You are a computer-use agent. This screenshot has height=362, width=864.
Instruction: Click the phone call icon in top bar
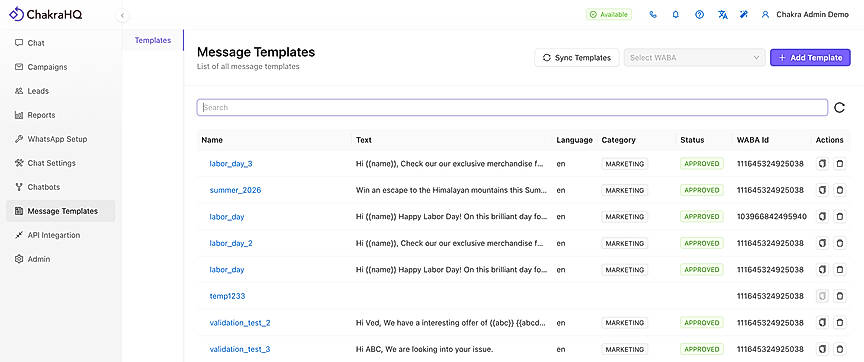click(x=653, y=15)
